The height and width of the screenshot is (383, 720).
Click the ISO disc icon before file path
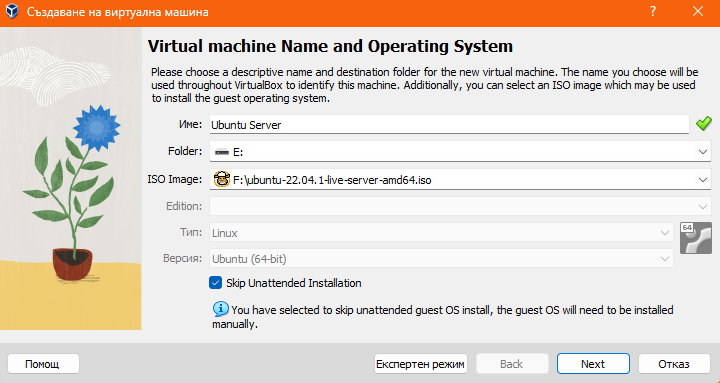(x=222, y=180)
